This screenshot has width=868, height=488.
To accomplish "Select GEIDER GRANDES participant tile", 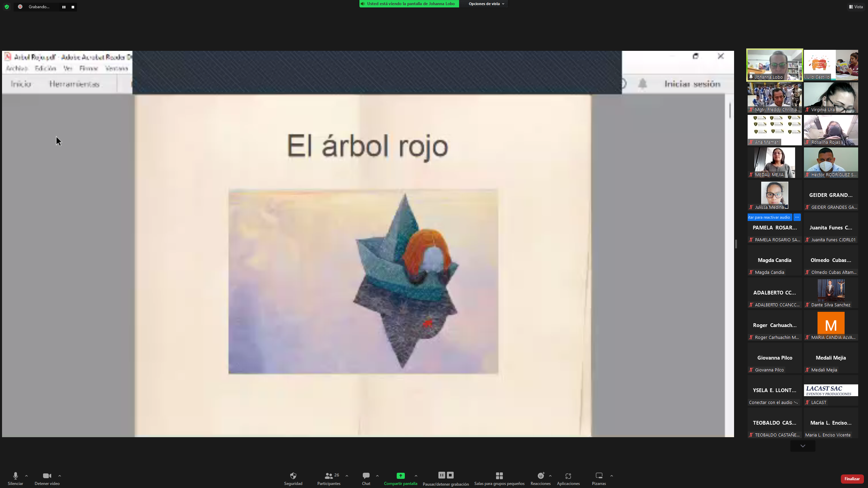I will pos(831,195).
